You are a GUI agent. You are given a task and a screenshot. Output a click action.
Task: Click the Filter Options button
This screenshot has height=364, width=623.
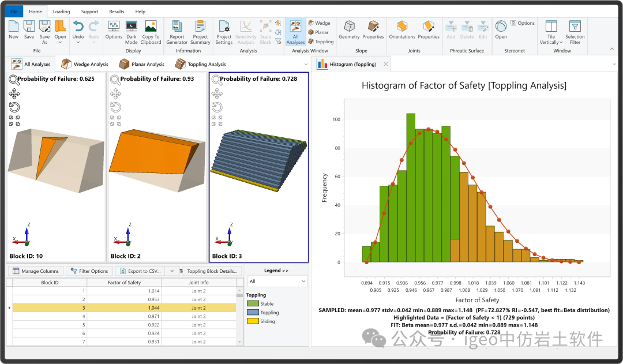pos(89,271)
